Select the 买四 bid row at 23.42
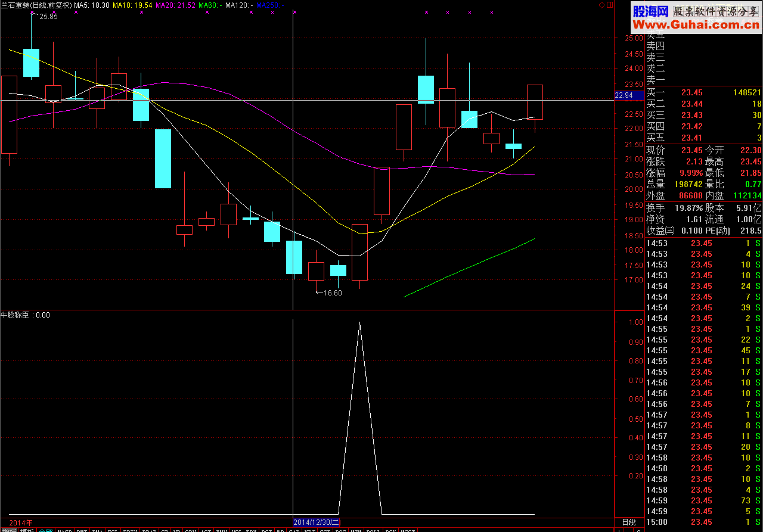763x532 pixels. (x=704, y=126)
